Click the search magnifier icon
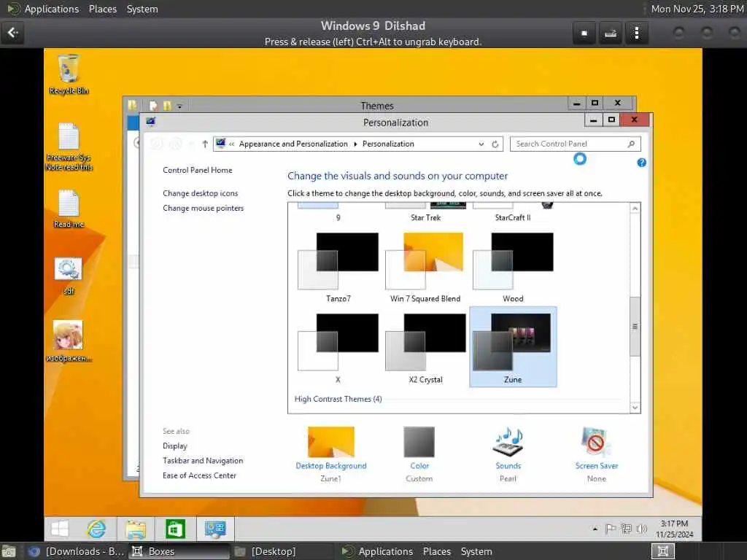The height and width of the screenshot is (560, 747). coord(631,144)
